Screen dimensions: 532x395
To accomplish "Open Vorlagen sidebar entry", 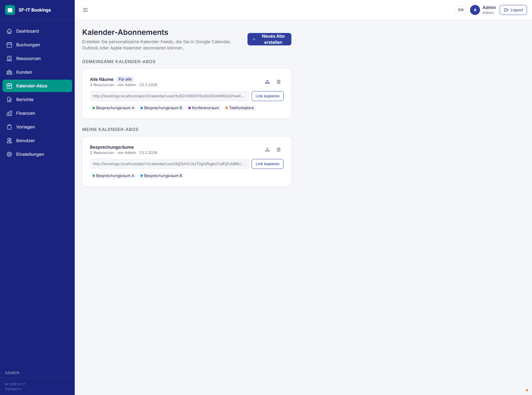I will (37, 127).
